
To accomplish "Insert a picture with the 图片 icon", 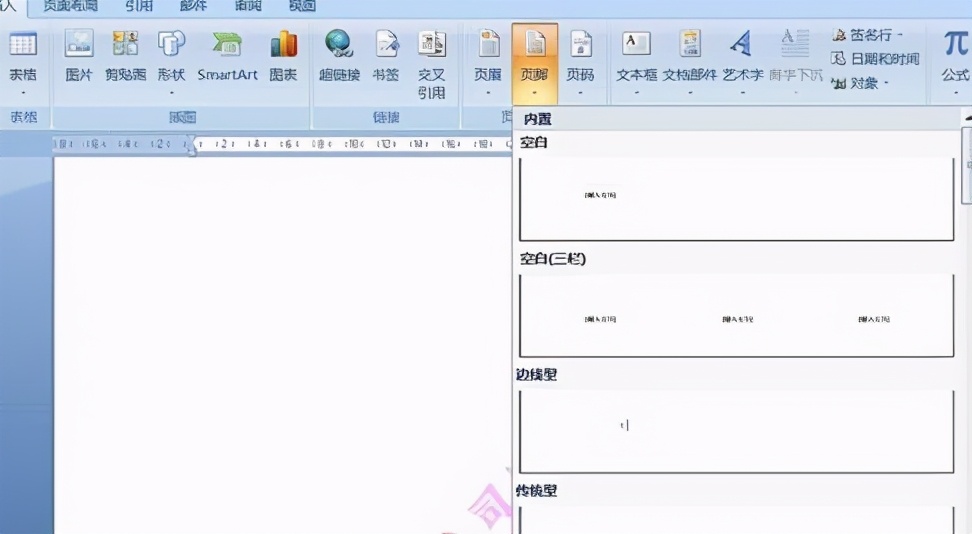I will [79, 45].
